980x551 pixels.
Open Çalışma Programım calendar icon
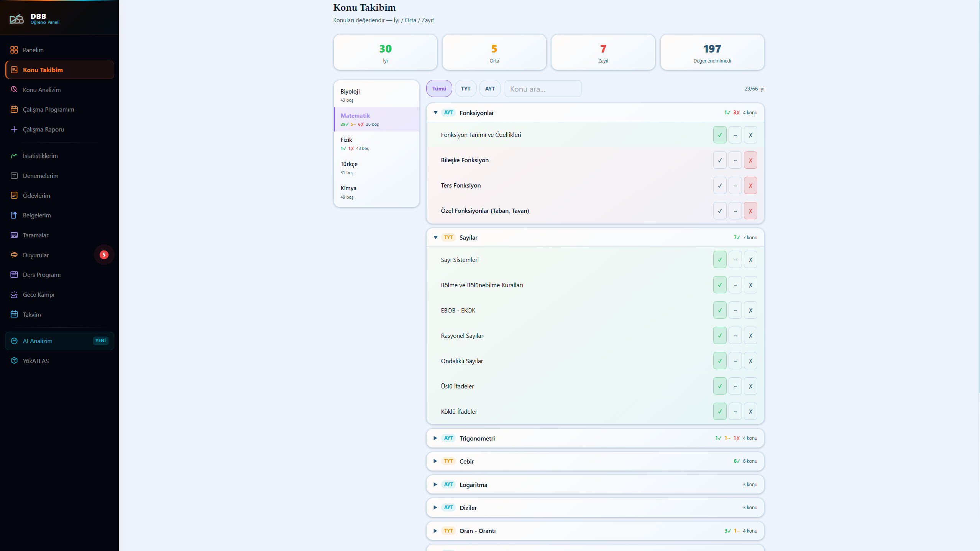(14, 109)
